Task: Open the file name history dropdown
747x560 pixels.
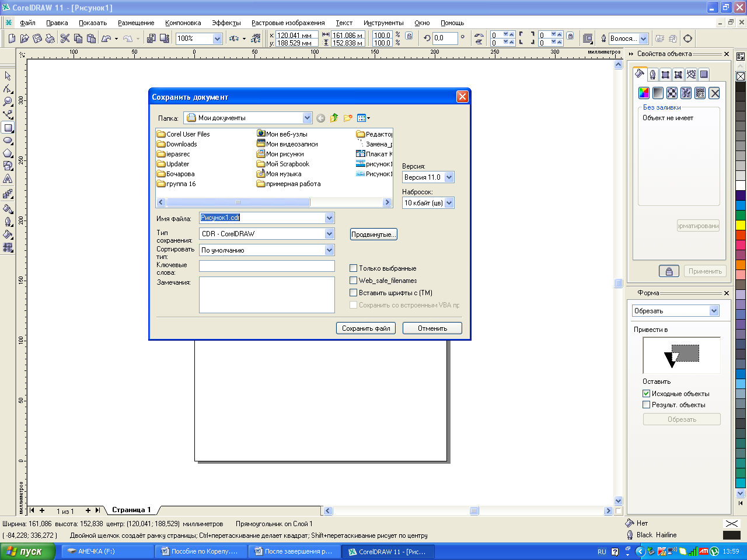Action: 330,218
